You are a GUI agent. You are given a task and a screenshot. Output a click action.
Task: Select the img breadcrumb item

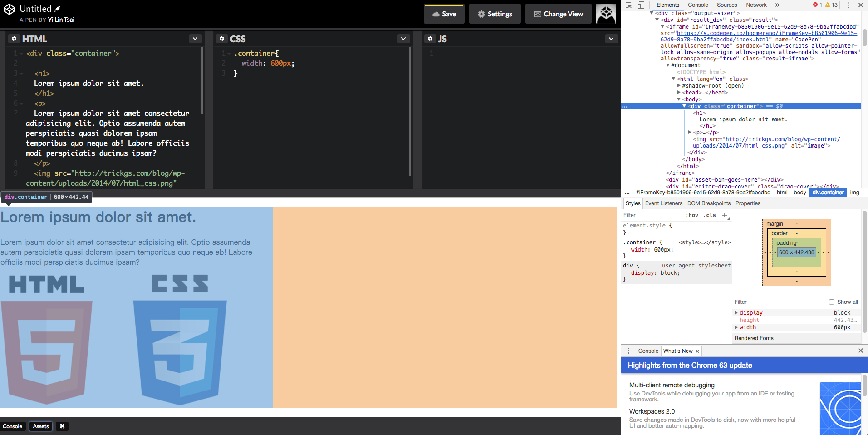click(x=854, y=193)
